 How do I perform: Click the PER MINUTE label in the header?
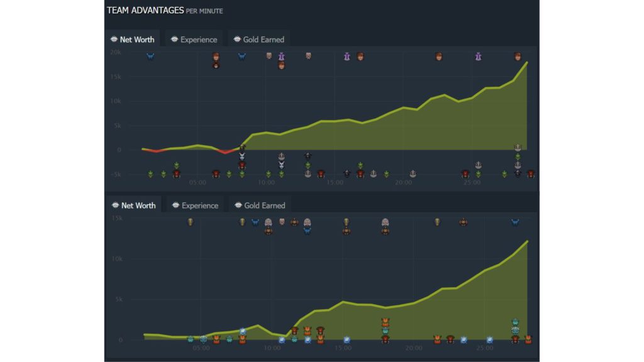(x=204, y=11)
